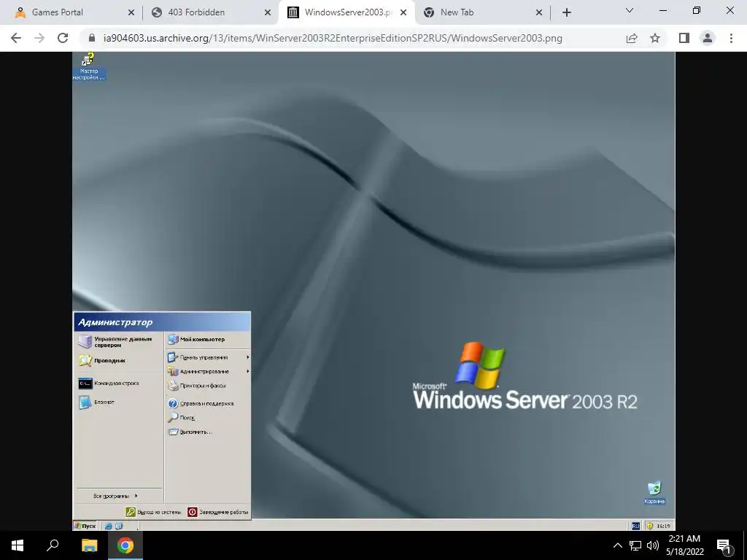Click the Администратор user header

click(x=162, y=322)
